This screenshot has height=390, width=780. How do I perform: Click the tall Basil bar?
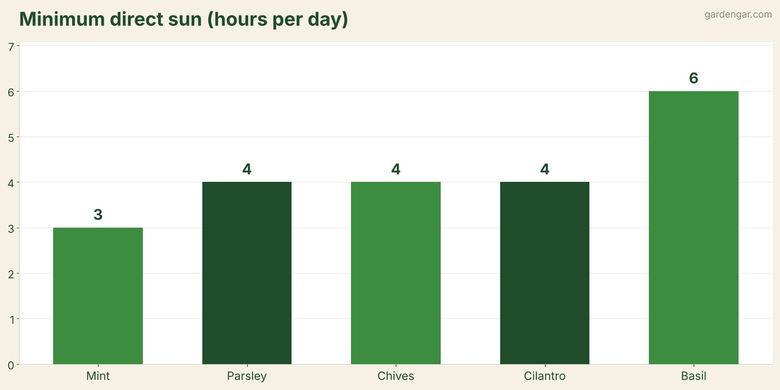[x=693, y=228]
